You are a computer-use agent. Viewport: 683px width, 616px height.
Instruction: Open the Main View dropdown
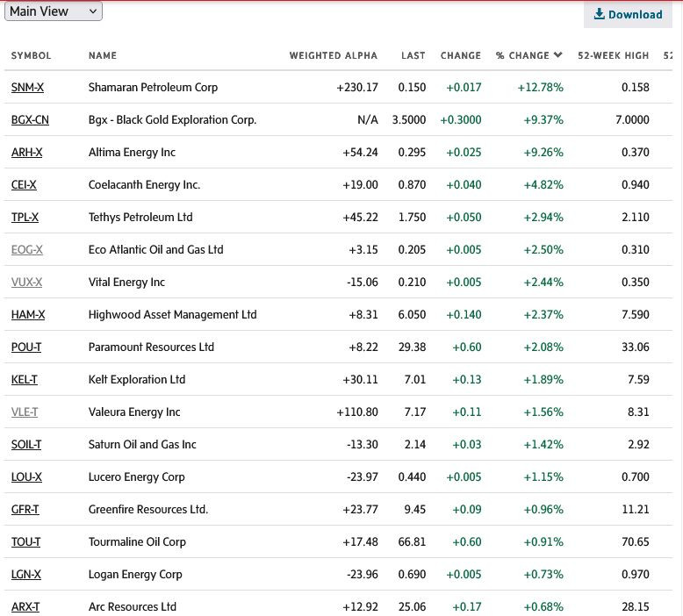pos(54,11)
